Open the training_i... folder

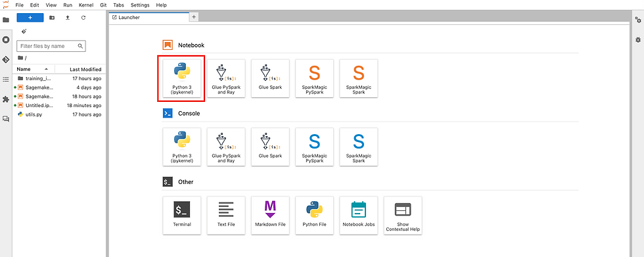59,78
